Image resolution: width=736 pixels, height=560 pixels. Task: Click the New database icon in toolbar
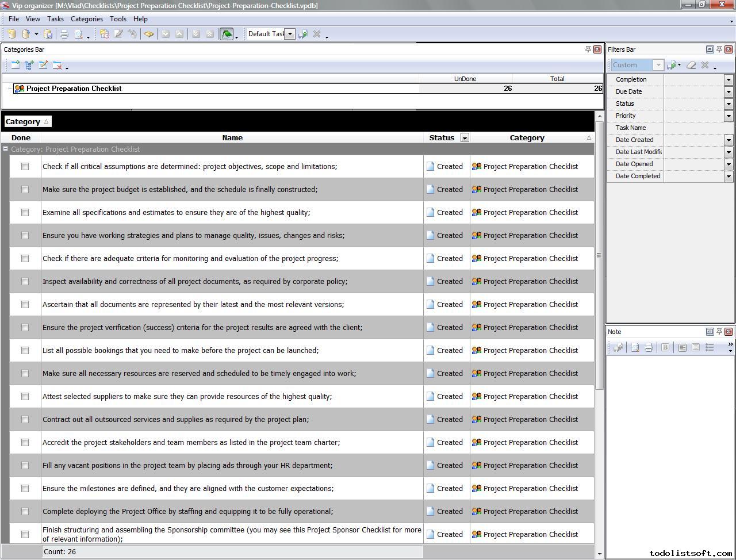[x=11, y=34]
